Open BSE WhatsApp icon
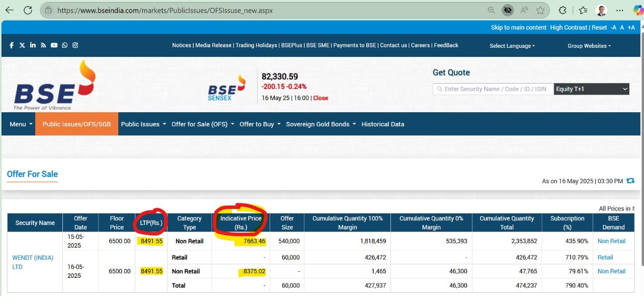Screen dimensions: 644x296 pos(64,45)
